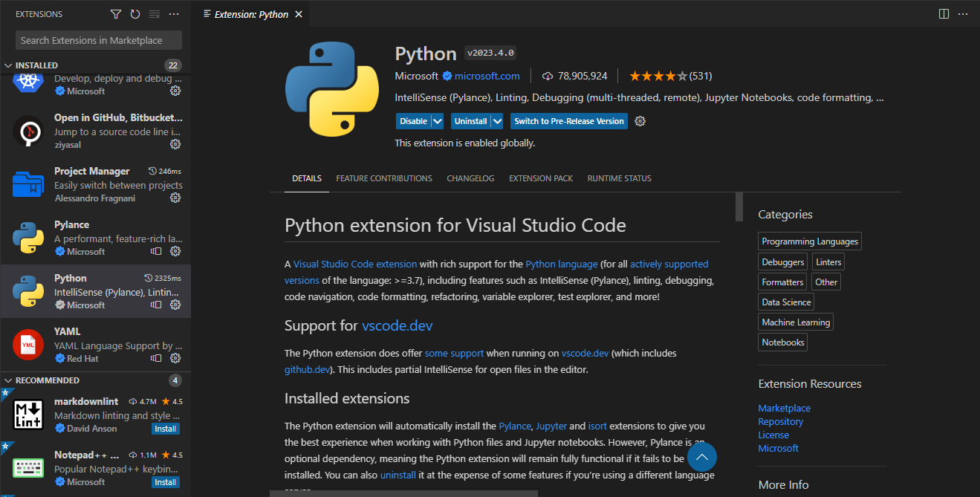The height and width of the screenshot is (497, 980).
Task: Install the markdownlint extension
Action: pos(166,429)
